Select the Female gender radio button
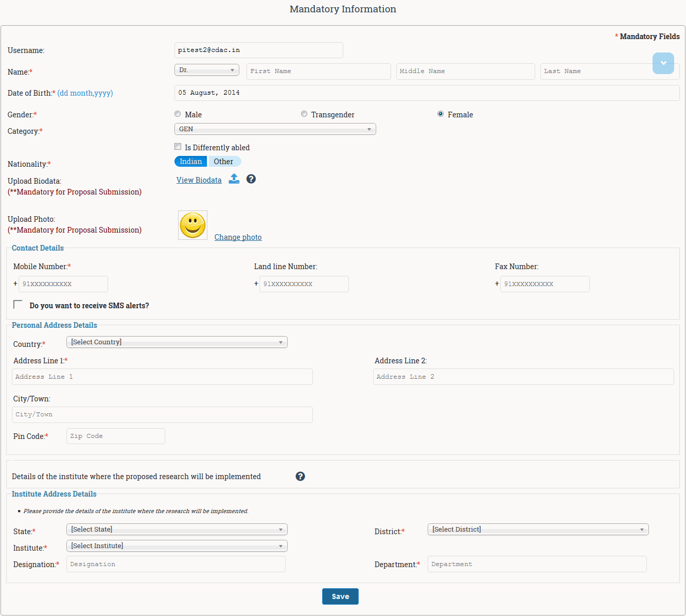The height and width of the screenshot is (616, 686). click(441, 114)
